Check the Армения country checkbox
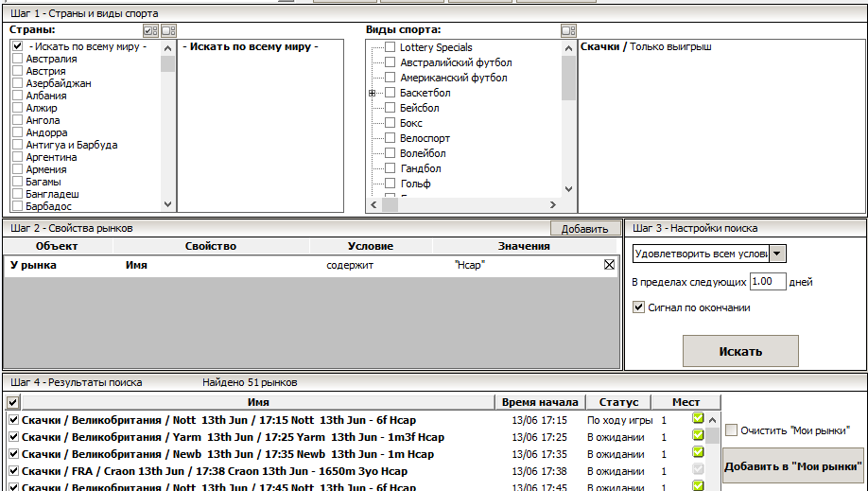Screen dimensions: 868x491 coord(17,169)
